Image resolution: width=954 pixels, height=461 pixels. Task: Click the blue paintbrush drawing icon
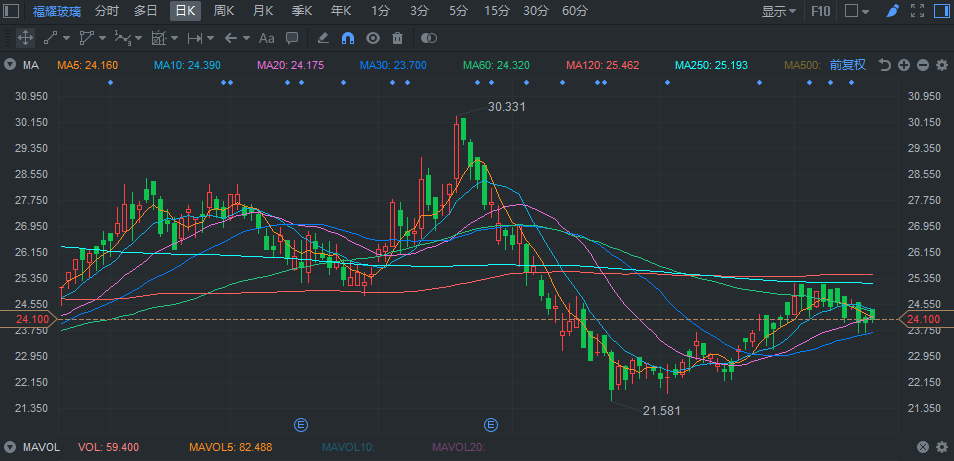click(892, 11)
